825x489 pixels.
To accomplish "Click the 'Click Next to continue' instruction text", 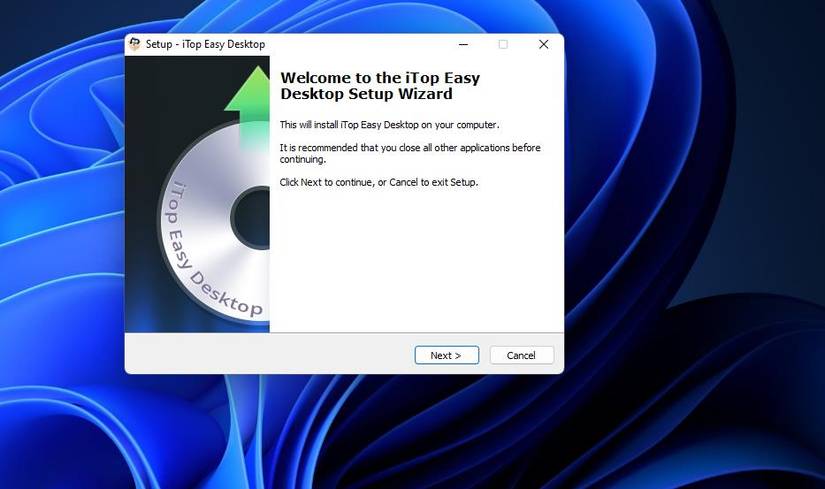I will coord(379,182).
